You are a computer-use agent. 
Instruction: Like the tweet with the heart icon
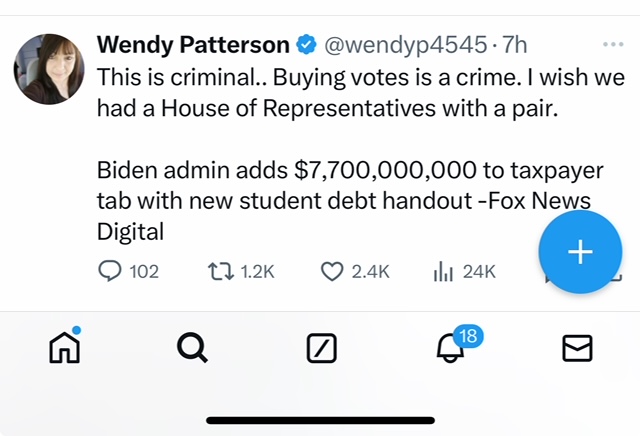332,270
